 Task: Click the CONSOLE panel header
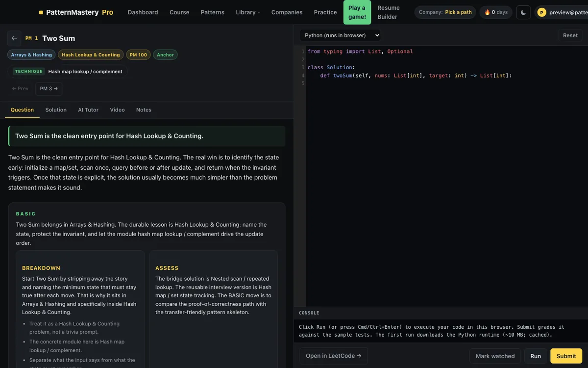click(x=309, y=313)
